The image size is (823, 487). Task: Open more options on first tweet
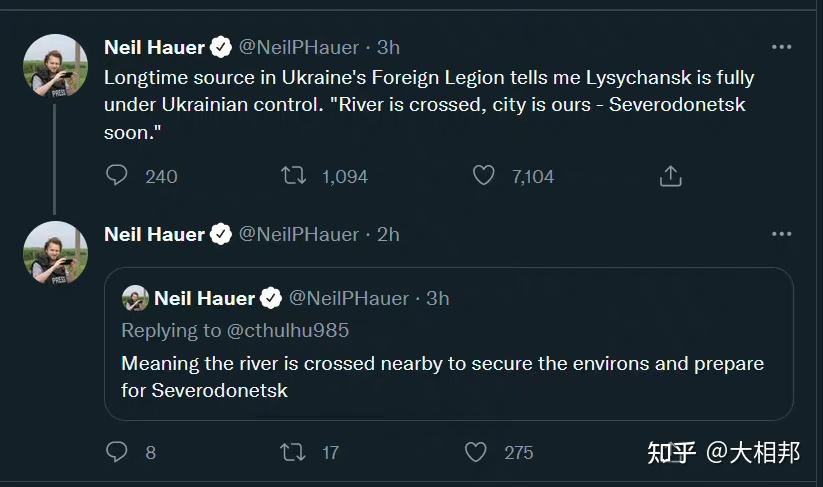tap(781, 47)
